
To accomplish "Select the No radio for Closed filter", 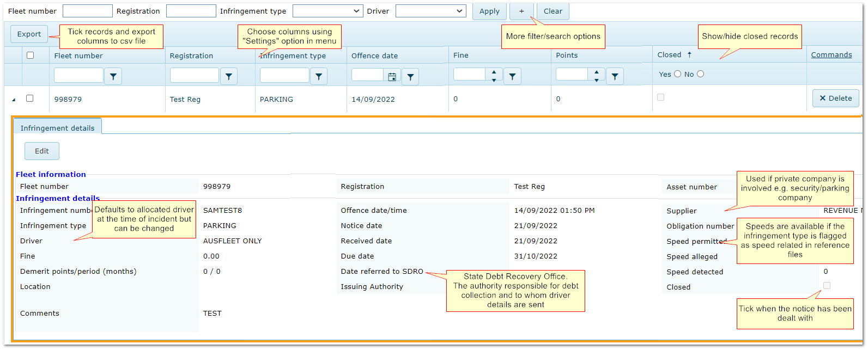I will [700, 74].
